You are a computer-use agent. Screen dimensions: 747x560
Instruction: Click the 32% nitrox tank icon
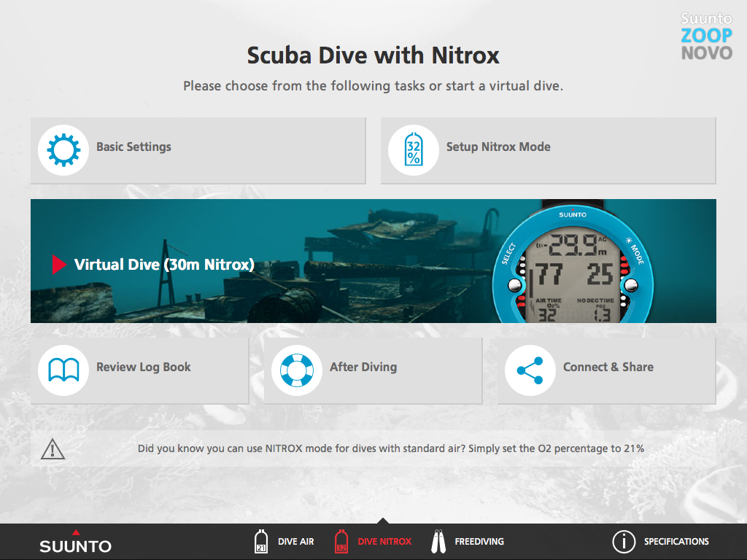[x=413, y=150]
